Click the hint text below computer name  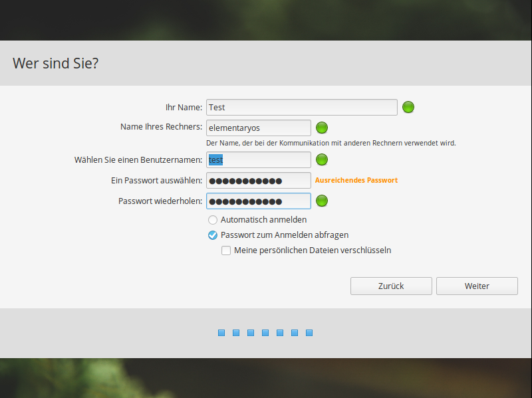331,143
